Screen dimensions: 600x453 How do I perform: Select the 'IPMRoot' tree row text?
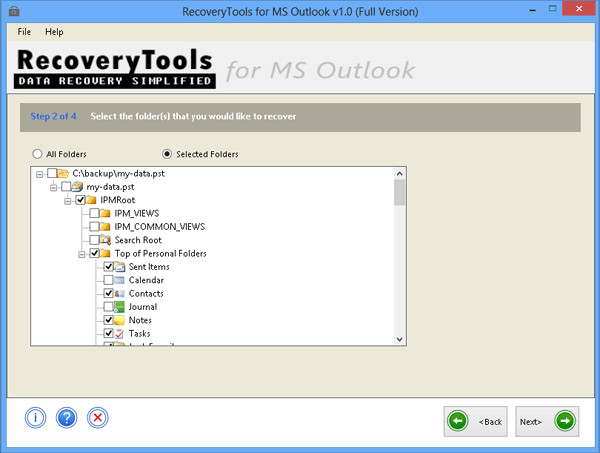(x=117, y=200)
